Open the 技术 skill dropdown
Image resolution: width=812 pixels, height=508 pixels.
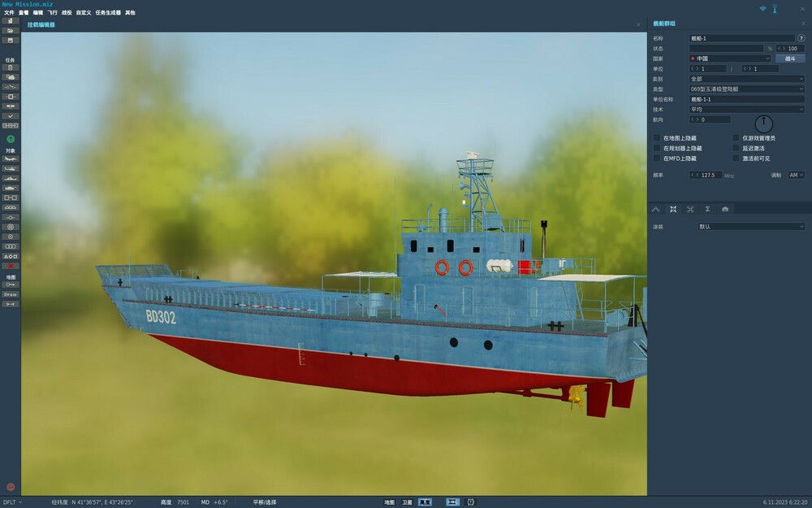[x=747, y=110]
